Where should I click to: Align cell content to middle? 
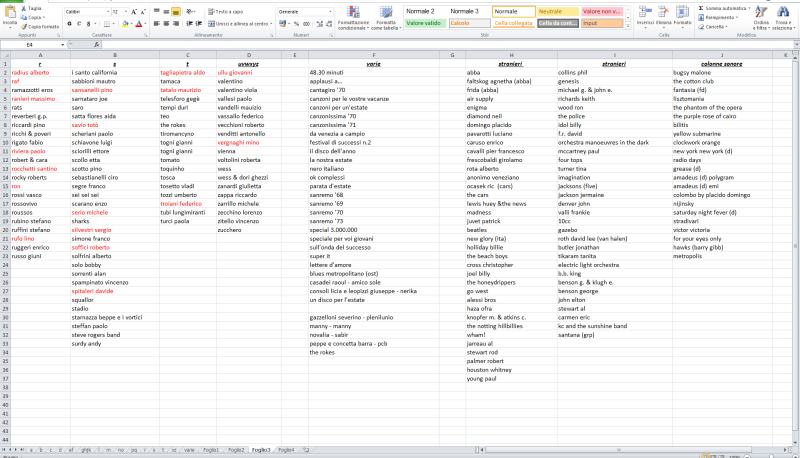166,11
